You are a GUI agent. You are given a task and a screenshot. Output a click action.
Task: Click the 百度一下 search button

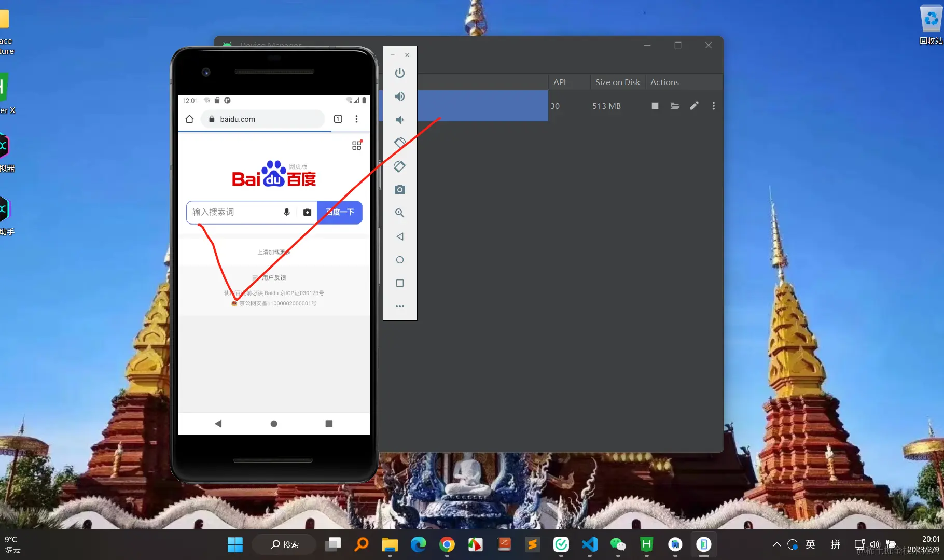(x=340, y=212)
